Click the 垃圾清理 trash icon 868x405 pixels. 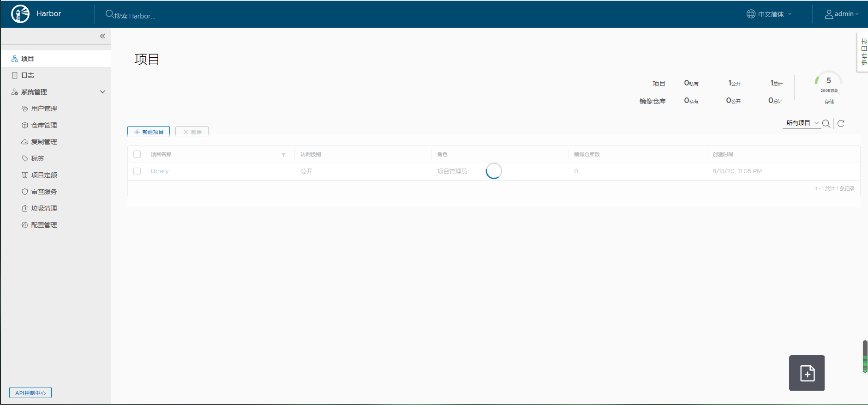point(25,208)
